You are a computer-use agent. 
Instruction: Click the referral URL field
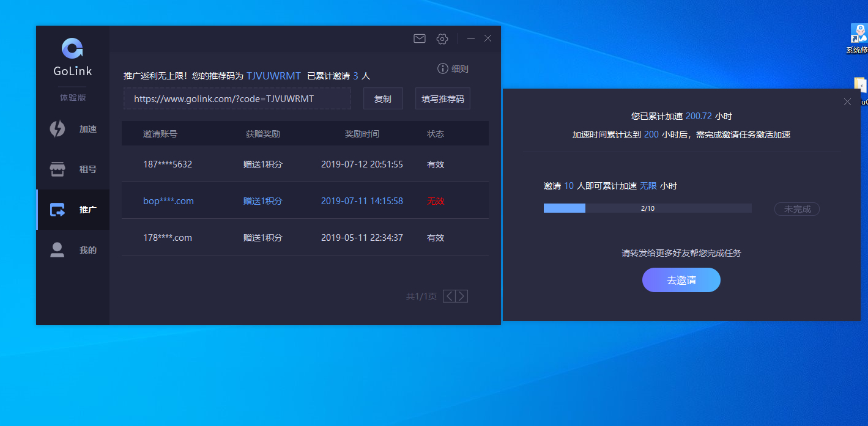point(237,98)
